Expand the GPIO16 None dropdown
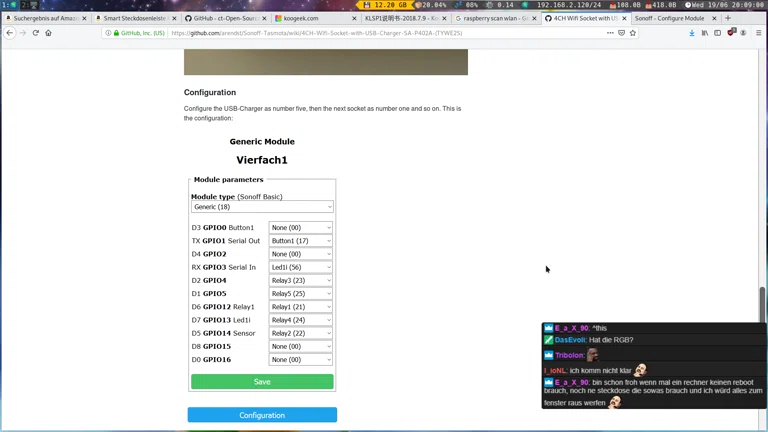This screenshot has width=768, height=432. click(x=300, y=360)
